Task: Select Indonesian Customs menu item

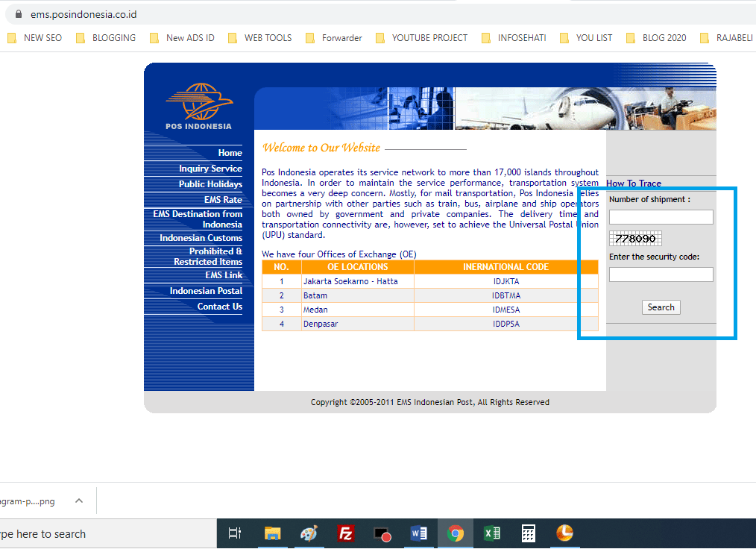Action: pos(201,238)
